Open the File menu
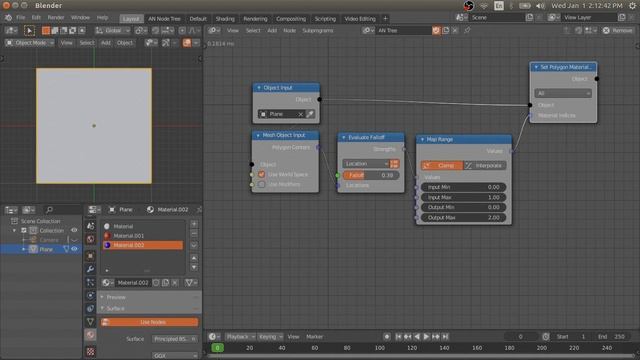This screenshot has width=640, height=360. 21,18
